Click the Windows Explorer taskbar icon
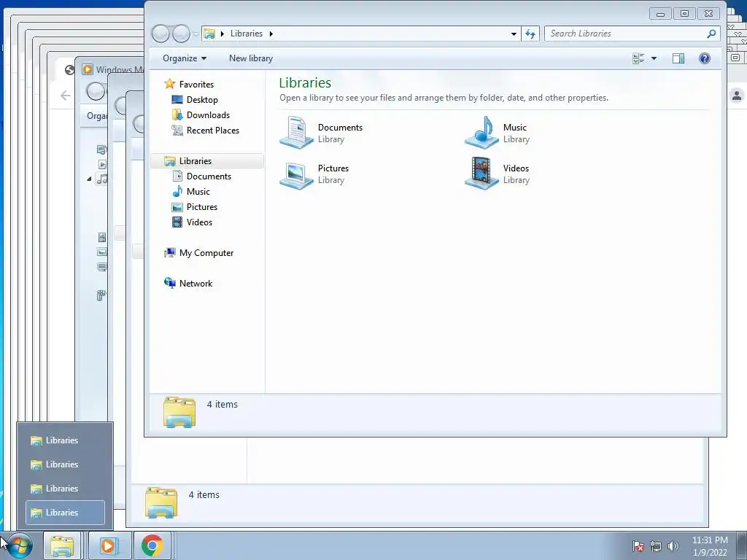The width and height of the screenshot is (747, 560). pos(63,545)
